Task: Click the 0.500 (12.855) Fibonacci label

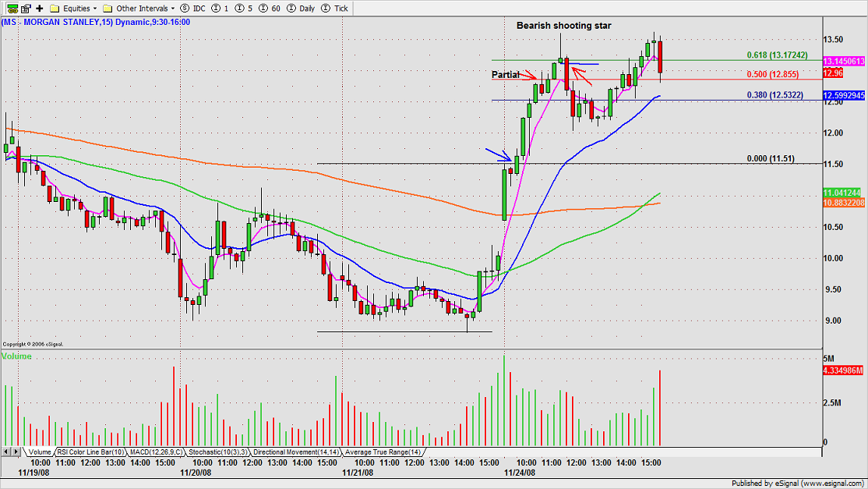Action: [772, 74]
